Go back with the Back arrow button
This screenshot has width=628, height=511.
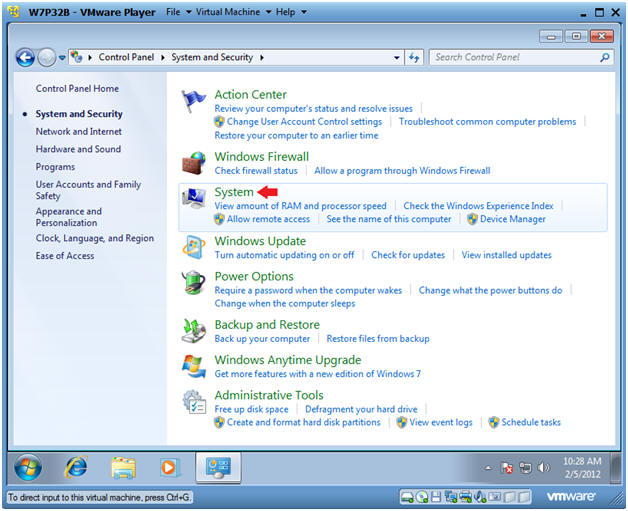[25, 58]
